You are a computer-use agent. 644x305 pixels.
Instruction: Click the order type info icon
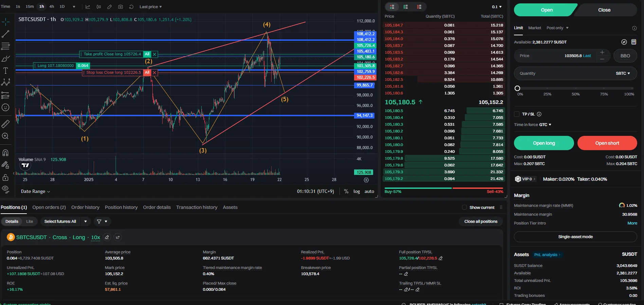[x=634, y=28]
